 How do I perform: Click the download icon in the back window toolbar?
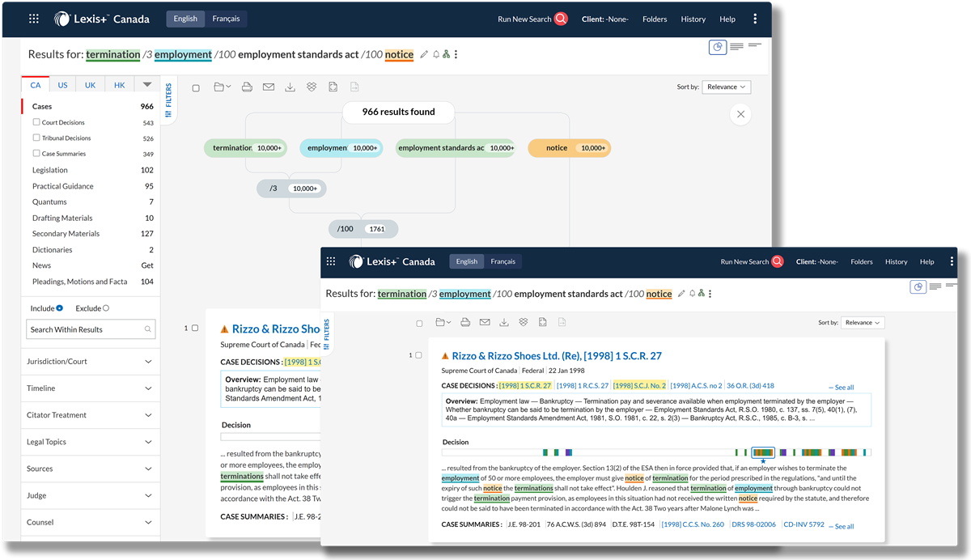(x=290, y=87)
